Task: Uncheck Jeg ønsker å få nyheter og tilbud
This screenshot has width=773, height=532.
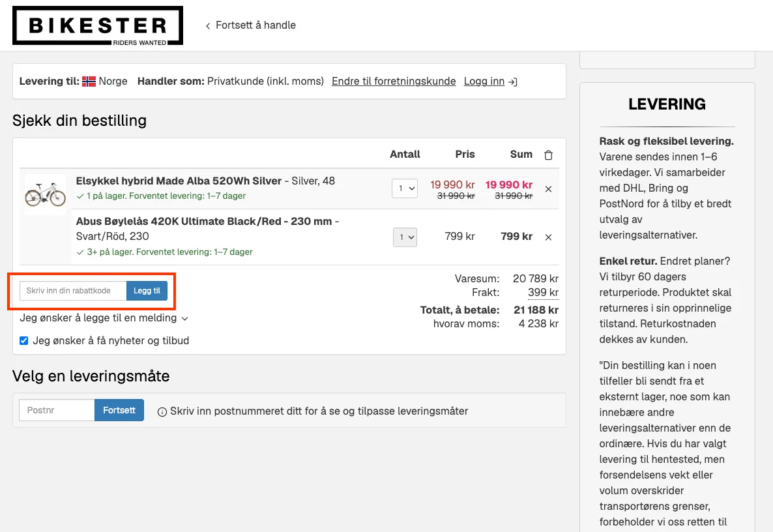Action: click(23, 341)
